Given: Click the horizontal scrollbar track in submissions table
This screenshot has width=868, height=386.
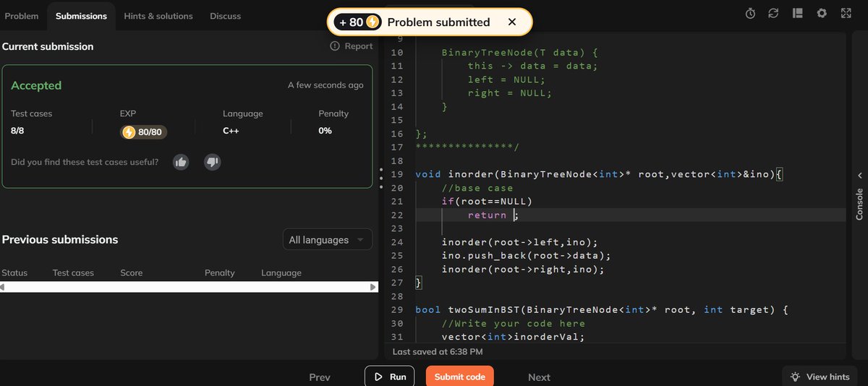Looking at the screenshot, I should tap(188, 287).
